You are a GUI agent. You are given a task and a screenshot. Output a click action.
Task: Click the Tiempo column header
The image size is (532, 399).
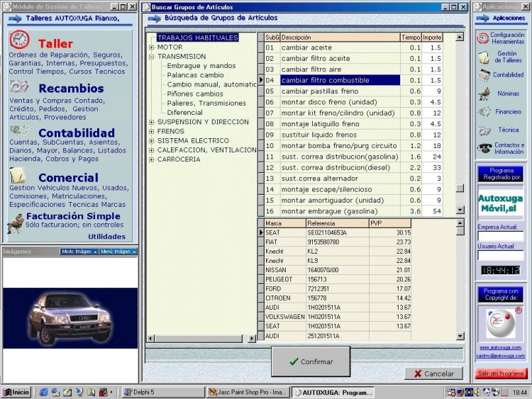[411, 38]
